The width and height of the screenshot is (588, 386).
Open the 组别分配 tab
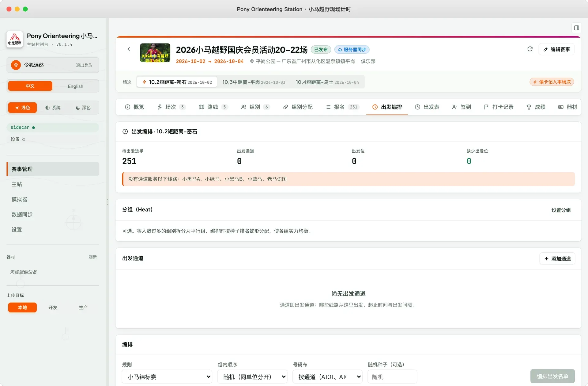298,107
